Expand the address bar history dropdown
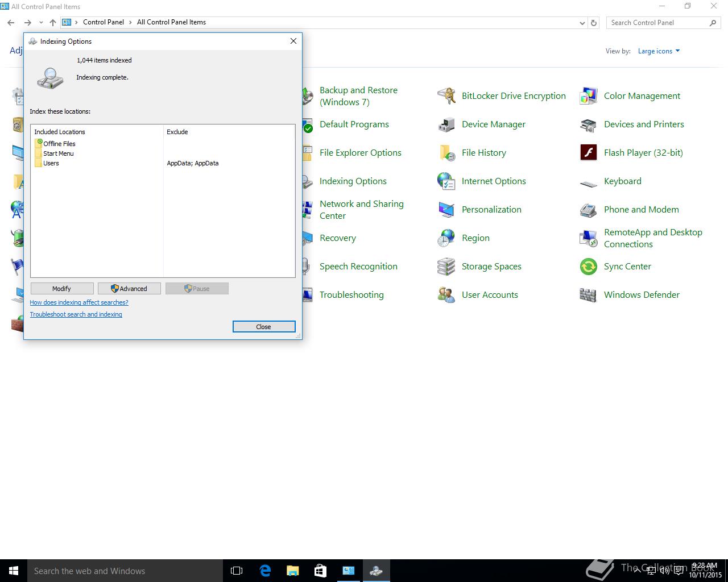Image resolution: width=728 pixels, height=582 pixels. (582, 23)
